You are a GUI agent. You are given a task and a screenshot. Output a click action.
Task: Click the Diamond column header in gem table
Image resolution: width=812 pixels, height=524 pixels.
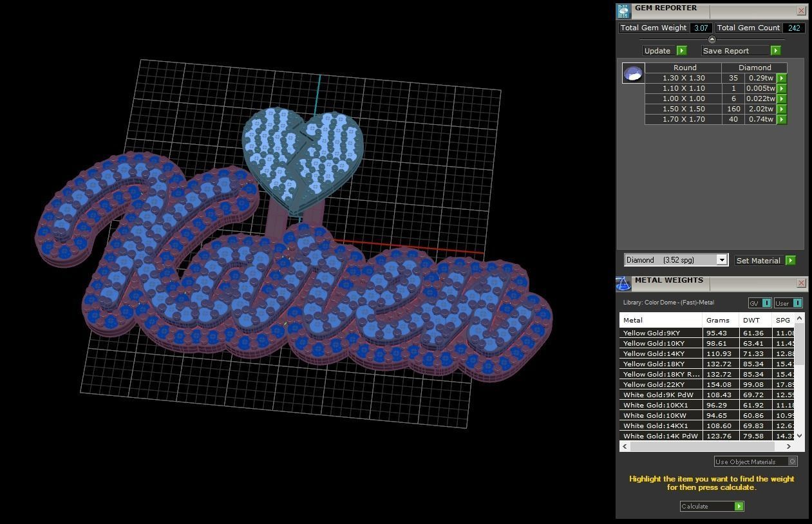pos(755,68)
